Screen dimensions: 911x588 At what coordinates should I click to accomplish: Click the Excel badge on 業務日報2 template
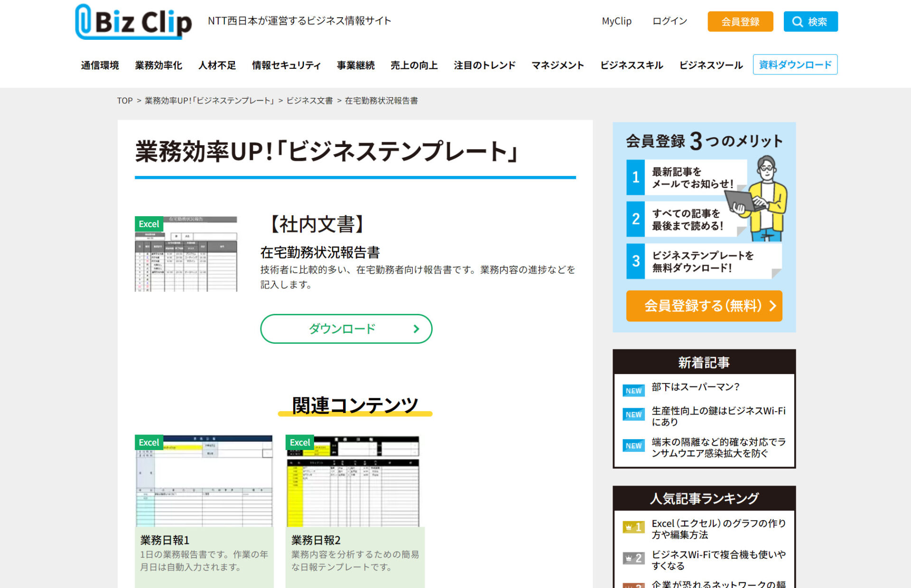[299, 442]
